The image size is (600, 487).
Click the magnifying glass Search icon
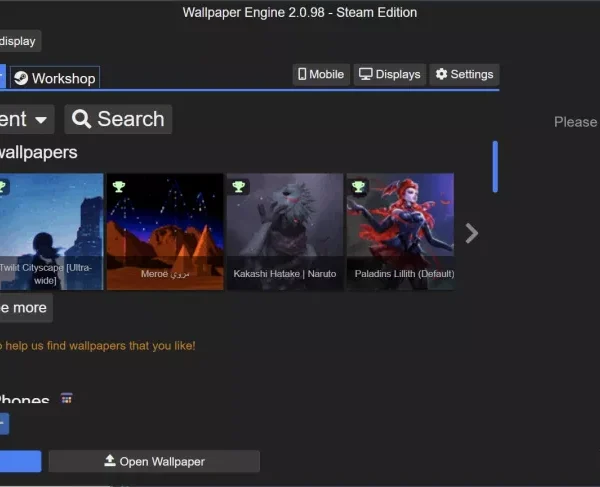coord(82,119)
